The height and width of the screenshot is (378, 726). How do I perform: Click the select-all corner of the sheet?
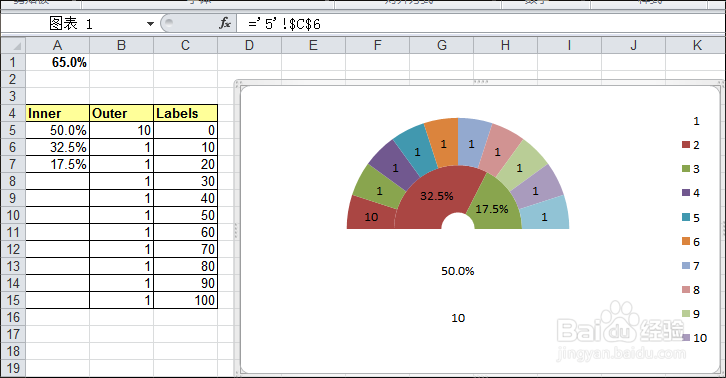[13, 45]
